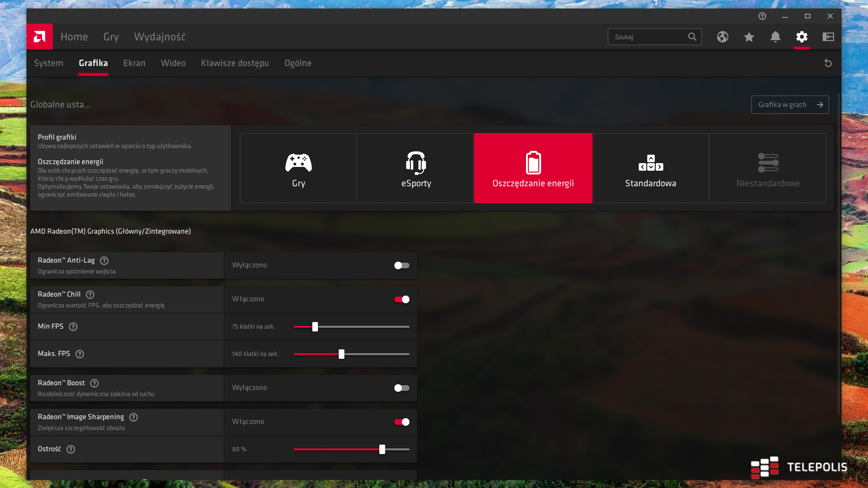868x488 pixels.
Task: Click the Szukaj search field
Action: coord(649,37)
